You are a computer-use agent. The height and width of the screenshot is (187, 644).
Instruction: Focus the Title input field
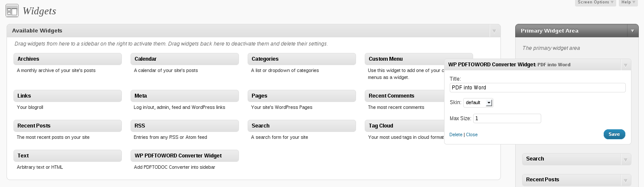pos(537,88)
